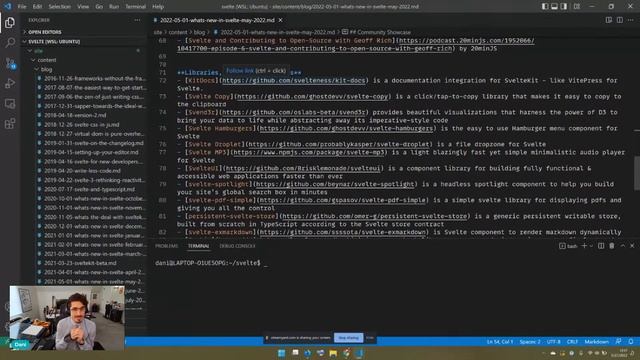This screenshot has width=640, height=360.
Task: Change the CRLF end of line sequence
Action: tap(572, 342)
